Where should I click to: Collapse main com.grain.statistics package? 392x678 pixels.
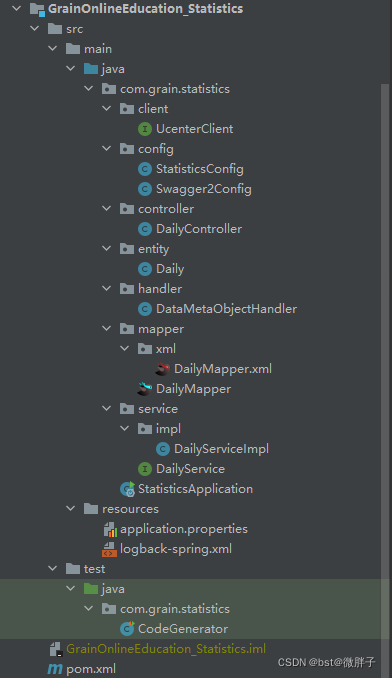click(89, 88)
